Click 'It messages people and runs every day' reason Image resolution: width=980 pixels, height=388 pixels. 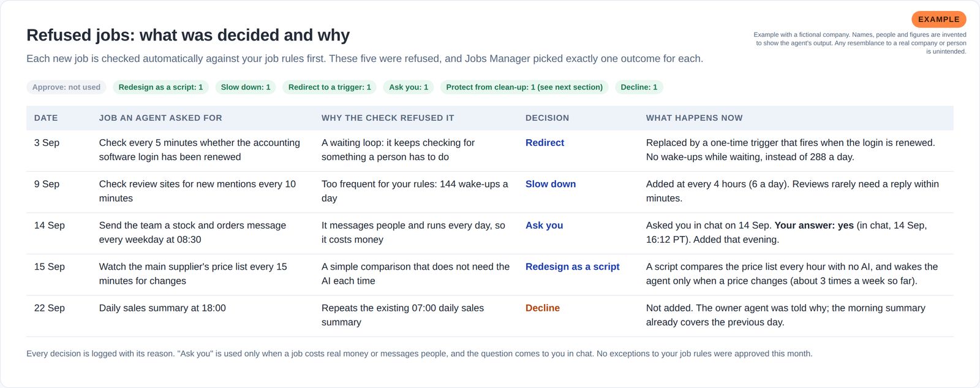tap(413, 232)
